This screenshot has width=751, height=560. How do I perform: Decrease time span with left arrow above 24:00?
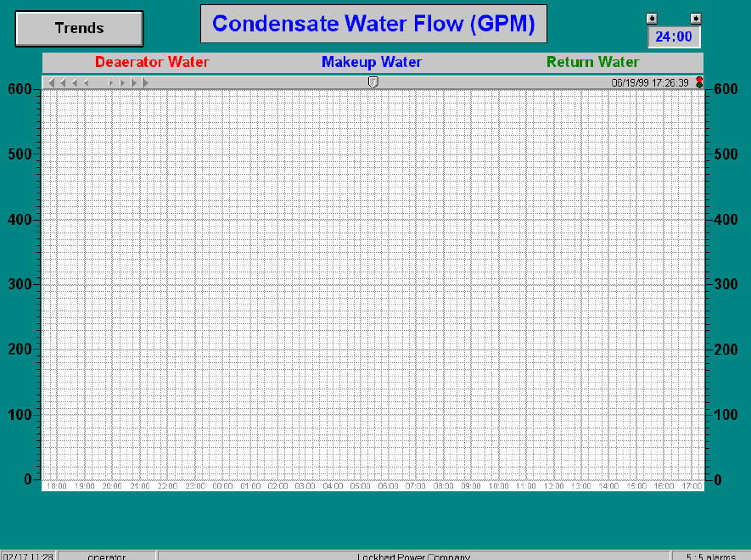652,18
